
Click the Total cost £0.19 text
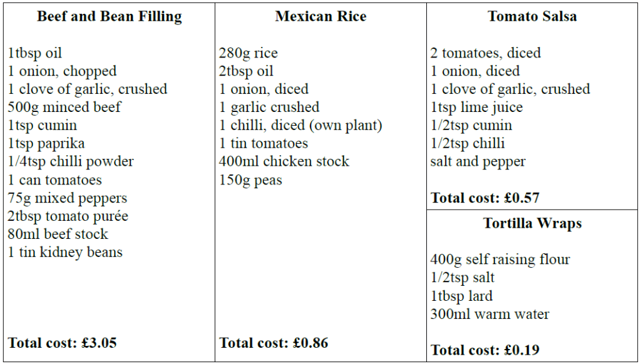click(x=485, y=350)
